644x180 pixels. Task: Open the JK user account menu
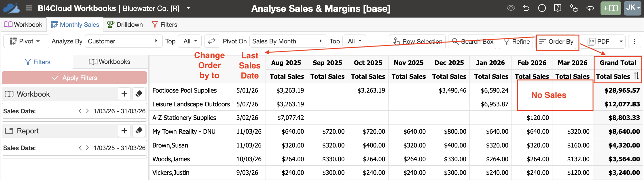click(633, 8)
